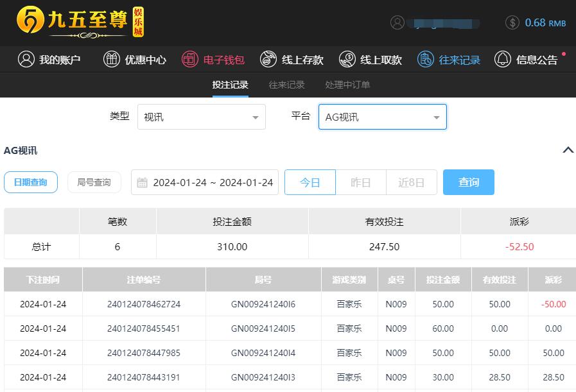
Task: Click the total valid bet 247.50
Action: pos(384,246)
